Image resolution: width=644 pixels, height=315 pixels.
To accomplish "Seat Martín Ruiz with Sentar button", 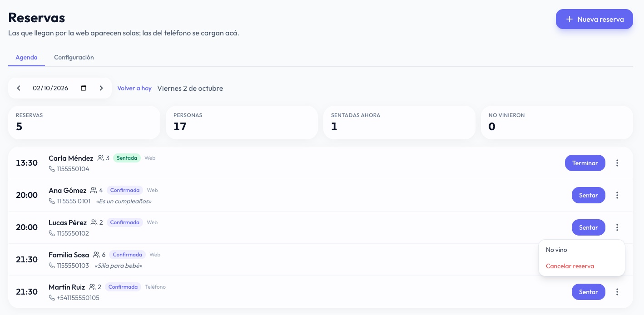I will (x=589, y=292).
